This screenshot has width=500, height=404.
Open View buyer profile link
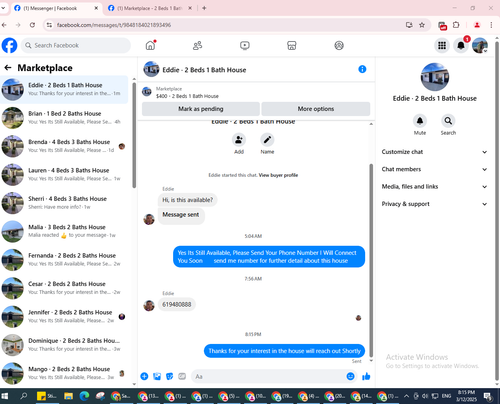[x=278, y=175]
